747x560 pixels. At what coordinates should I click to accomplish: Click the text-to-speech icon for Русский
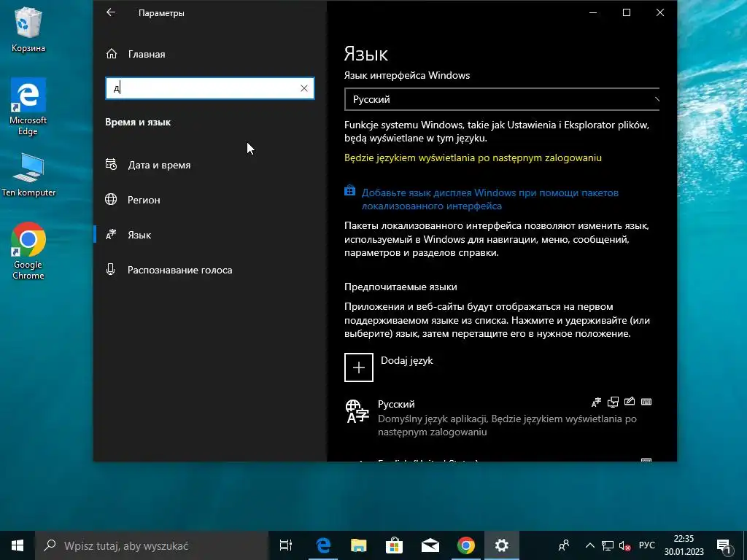[613, 402]
